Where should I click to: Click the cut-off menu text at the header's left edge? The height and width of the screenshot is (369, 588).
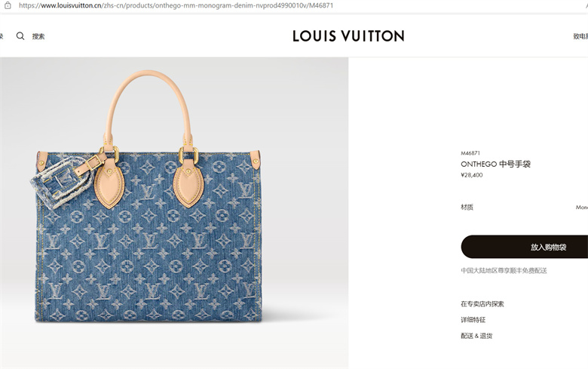click(x=1, y=36)
